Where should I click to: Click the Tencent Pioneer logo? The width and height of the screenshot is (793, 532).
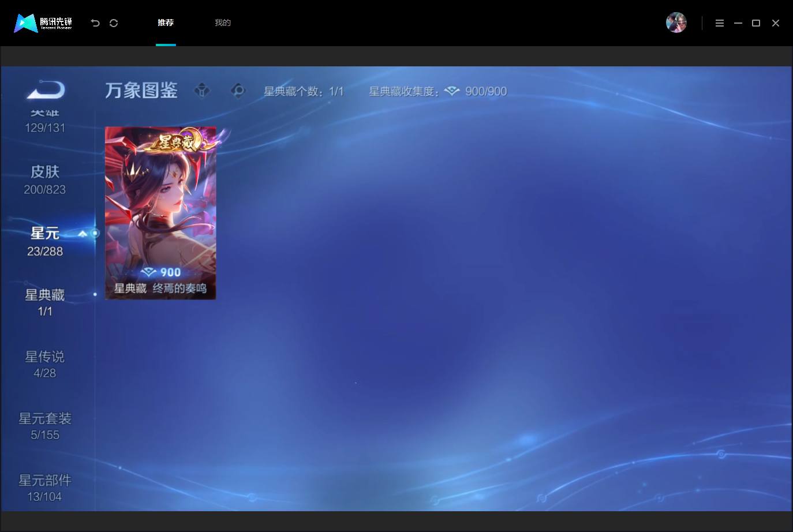(x=43, y=23)
